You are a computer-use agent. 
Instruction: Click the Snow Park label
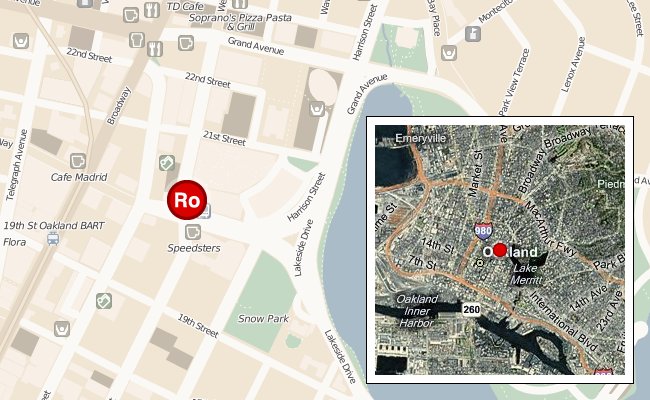(263, 318)
